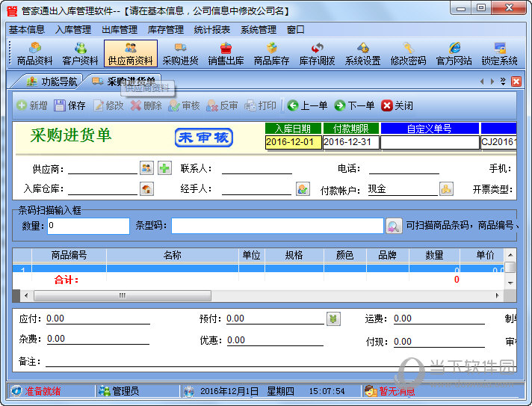Click the 付款期限 date field
The height and width of the screenshot is (406, 532).
click(351, 142)
